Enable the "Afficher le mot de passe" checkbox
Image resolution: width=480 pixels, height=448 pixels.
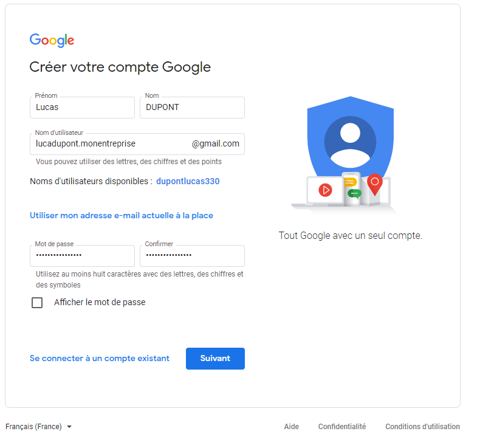point(37,303)
